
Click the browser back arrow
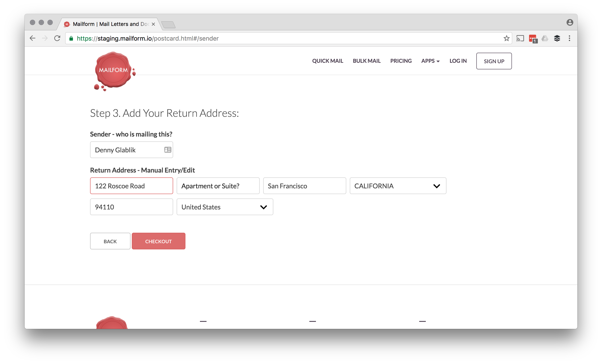point(33,38)
